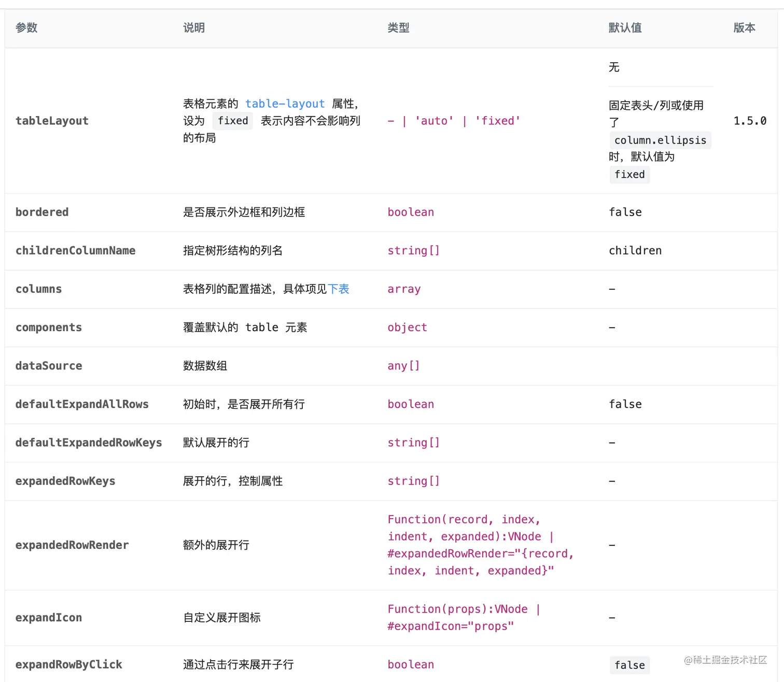This screenshot has height=682, width=784.
Task: Select the 说明 column header
Action: (194, 28)
